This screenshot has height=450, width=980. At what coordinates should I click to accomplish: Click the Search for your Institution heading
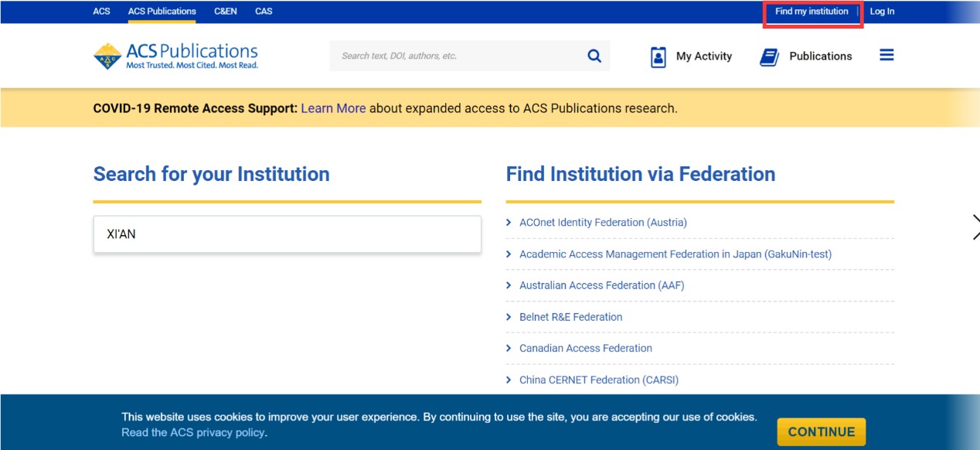(x=211, y=174)
